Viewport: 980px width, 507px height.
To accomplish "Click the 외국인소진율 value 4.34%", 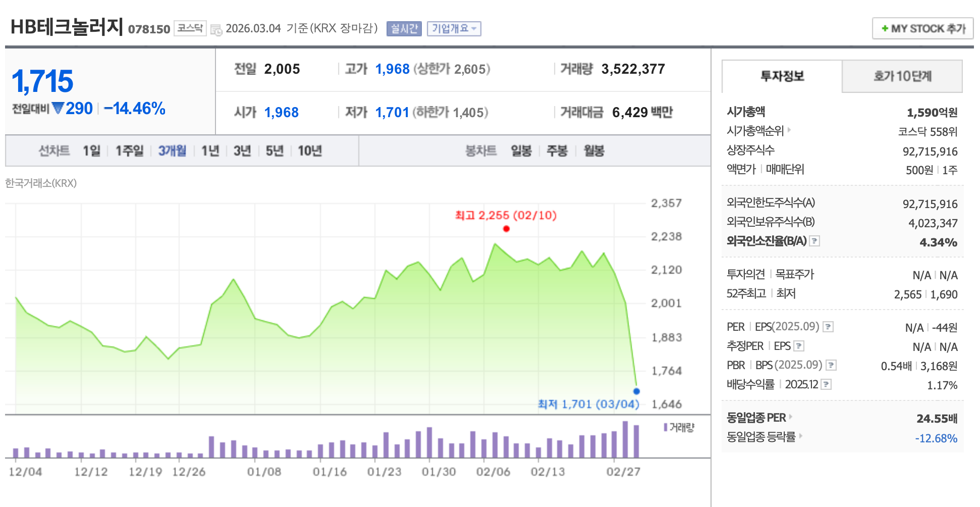I will point(939,242).
